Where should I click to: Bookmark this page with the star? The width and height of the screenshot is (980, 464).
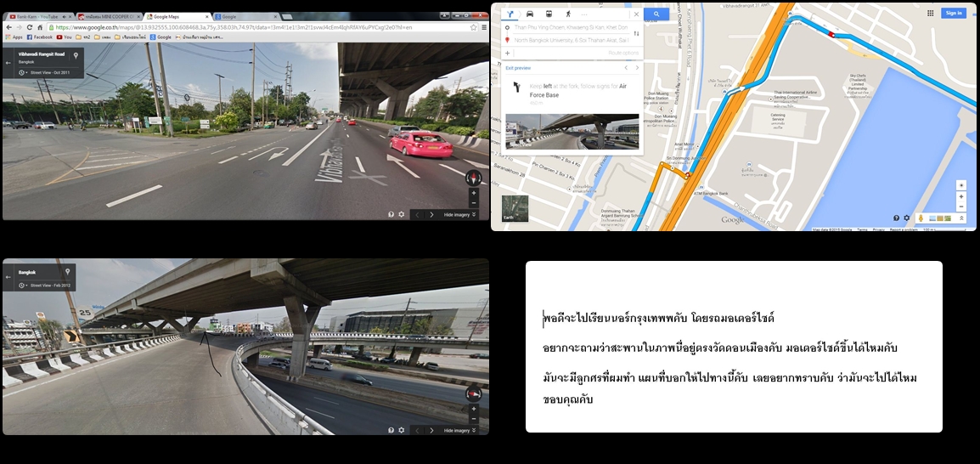474,27
